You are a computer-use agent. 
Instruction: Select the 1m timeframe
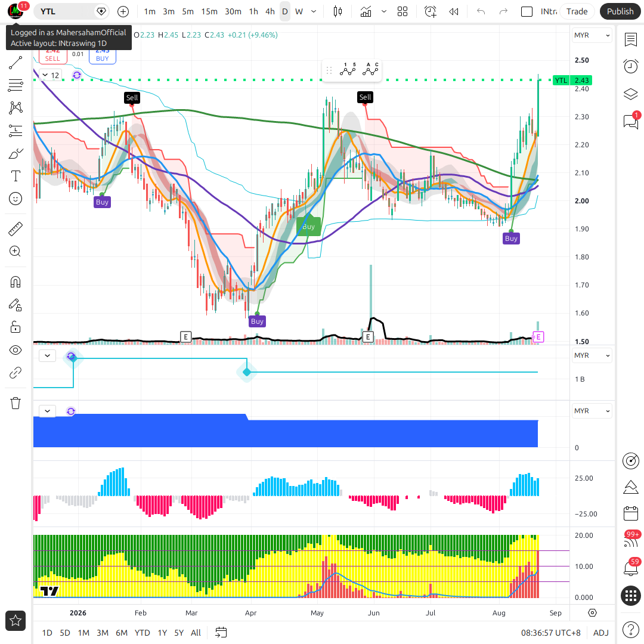point(150,11)
